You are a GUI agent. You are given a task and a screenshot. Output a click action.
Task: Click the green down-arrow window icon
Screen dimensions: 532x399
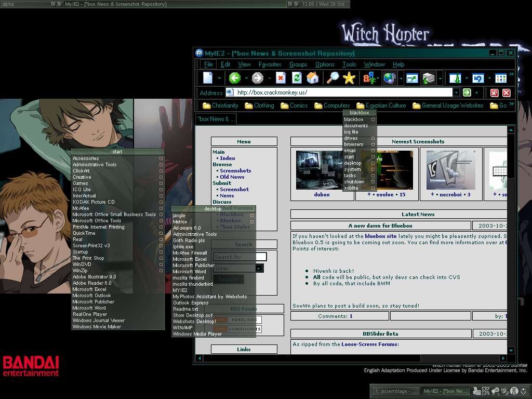point(455,78)
